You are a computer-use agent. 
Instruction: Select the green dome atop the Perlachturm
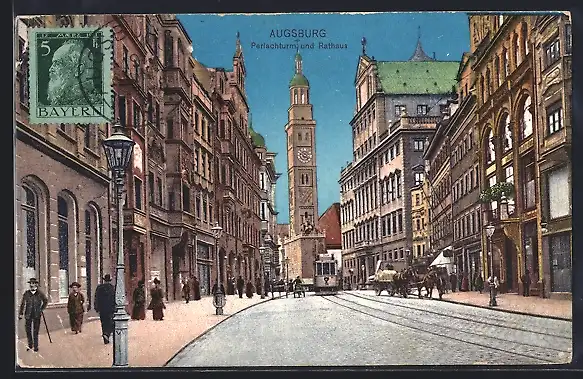(x=299, y=80)
